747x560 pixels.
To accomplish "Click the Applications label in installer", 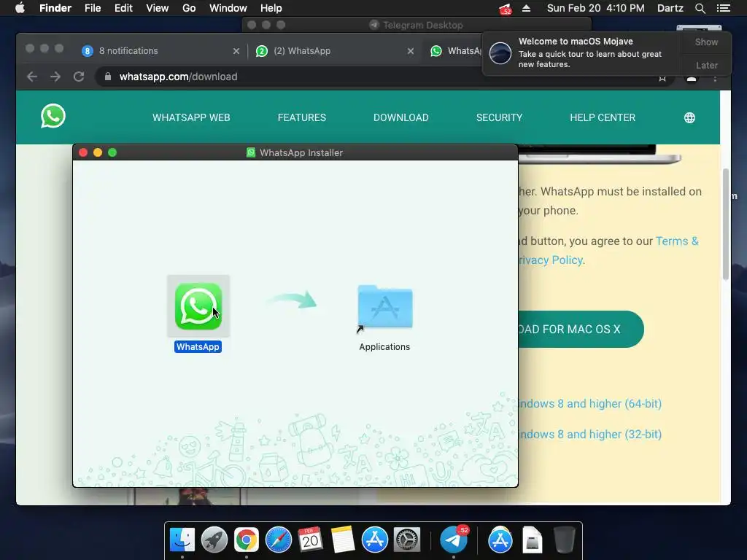I will [x=384, y=346].
